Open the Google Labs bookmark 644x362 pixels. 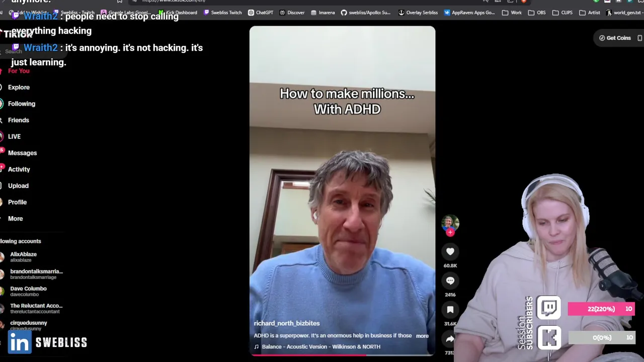coord(125,13)
